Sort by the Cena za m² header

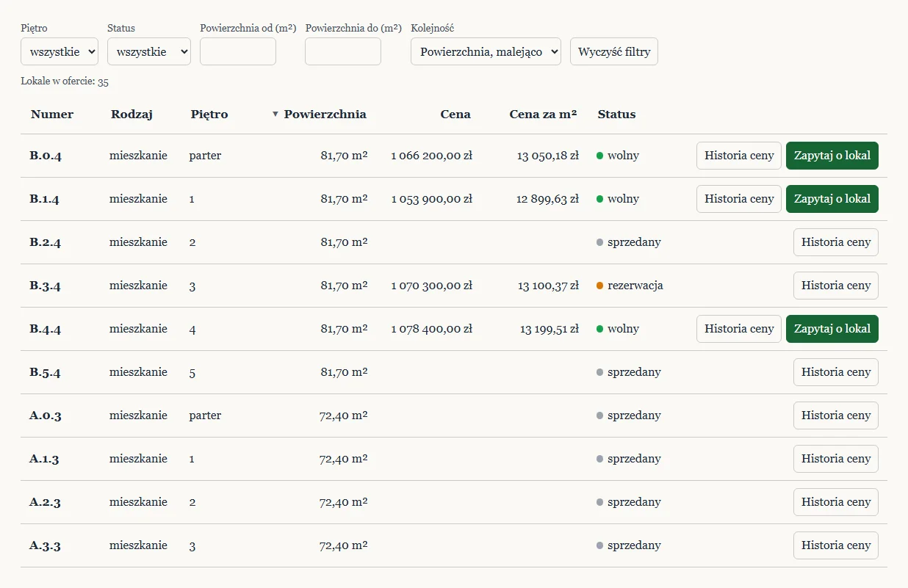click(x=543, y=114)
